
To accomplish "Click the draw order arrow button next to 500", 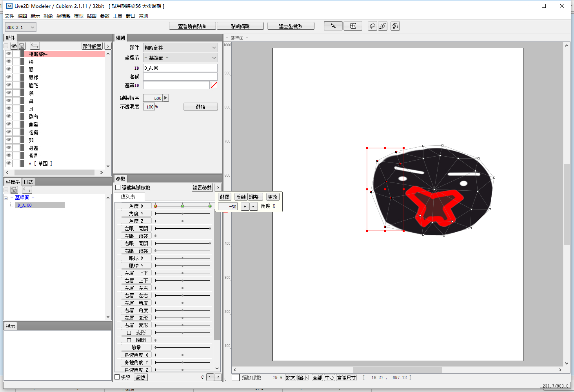I will [166, 98].
